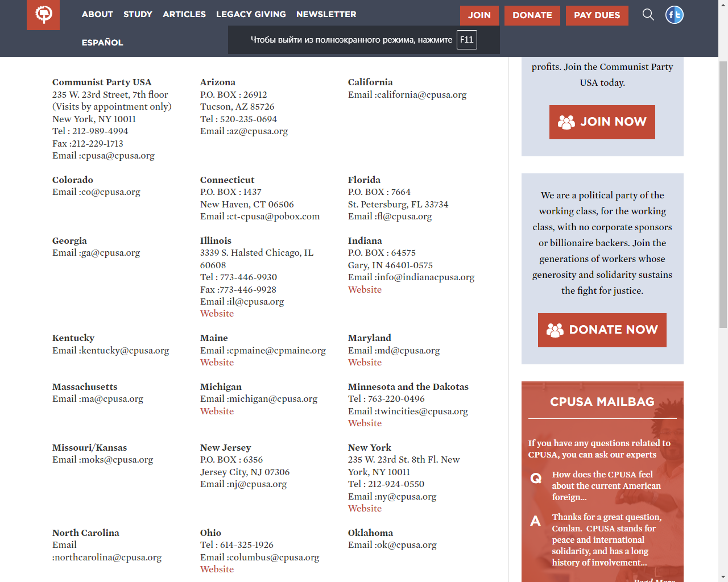The width and height of the screenshot is (728, 582).
Task: Visit the Maryland Website link
Action: (365, 363)
